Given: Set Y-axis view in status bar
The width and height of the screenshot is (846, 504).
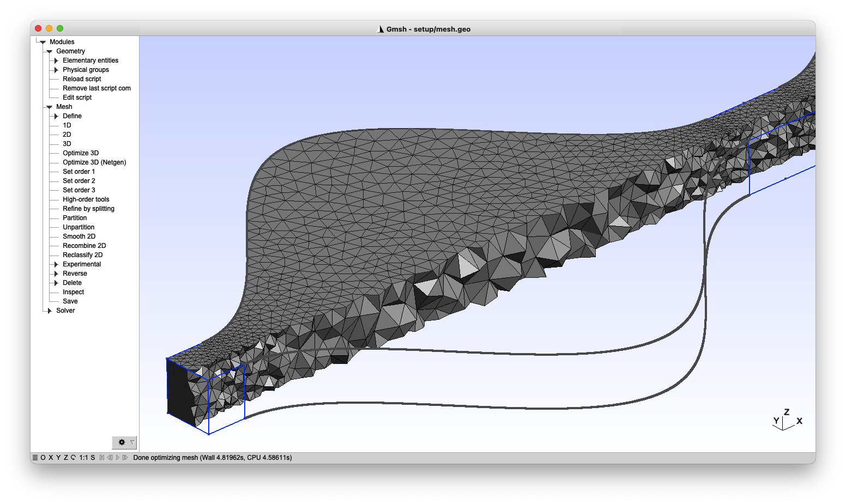Looking at the screenshot, I should pyautogui.click(x=58, y=458).
